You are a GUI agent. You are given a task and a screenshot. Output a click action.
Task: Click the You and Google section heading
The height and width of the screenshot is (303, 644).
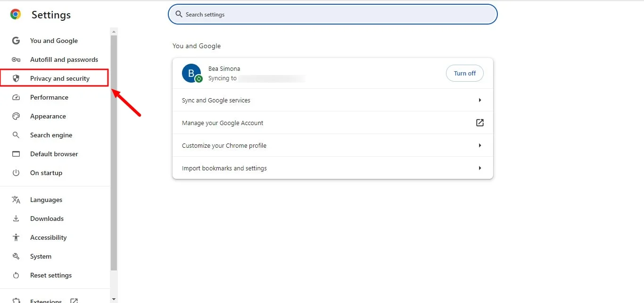(197, 46)
